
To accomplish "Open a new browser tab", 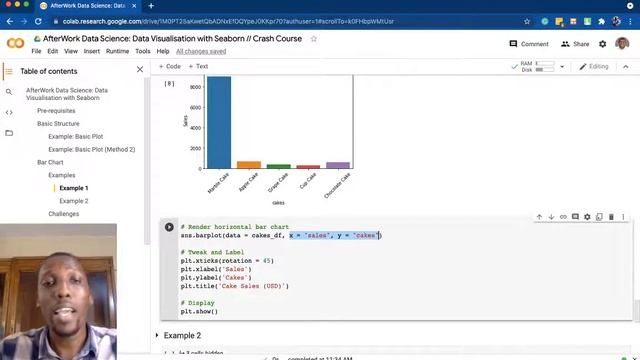I will point(151,6).
